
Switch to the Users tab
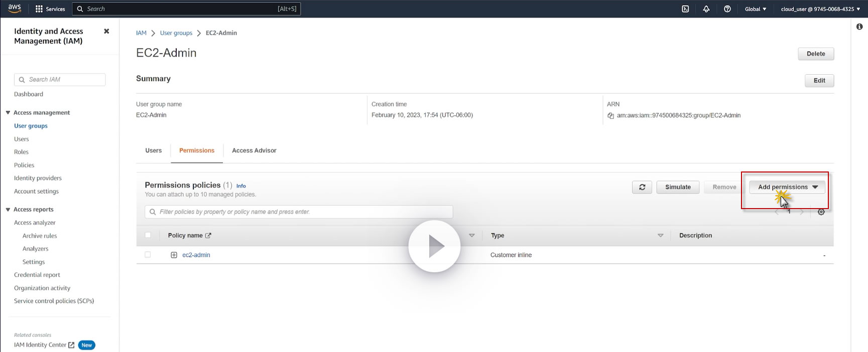pos(154,150)
